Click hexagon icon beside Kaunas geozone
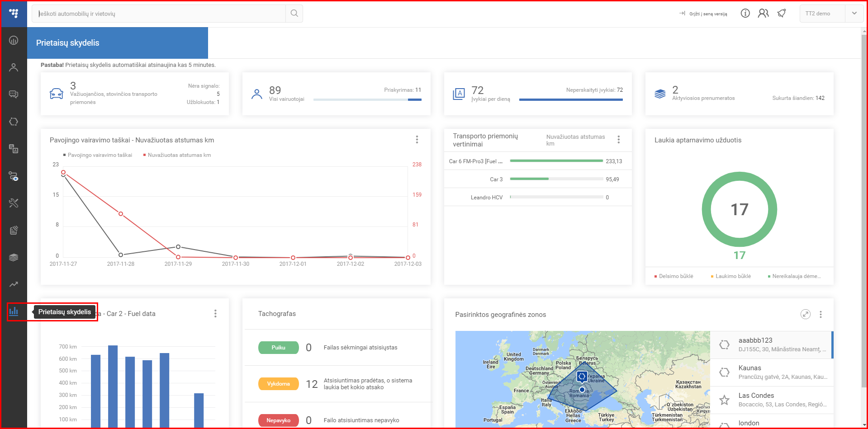868x429 pixels. click(724, 372)
